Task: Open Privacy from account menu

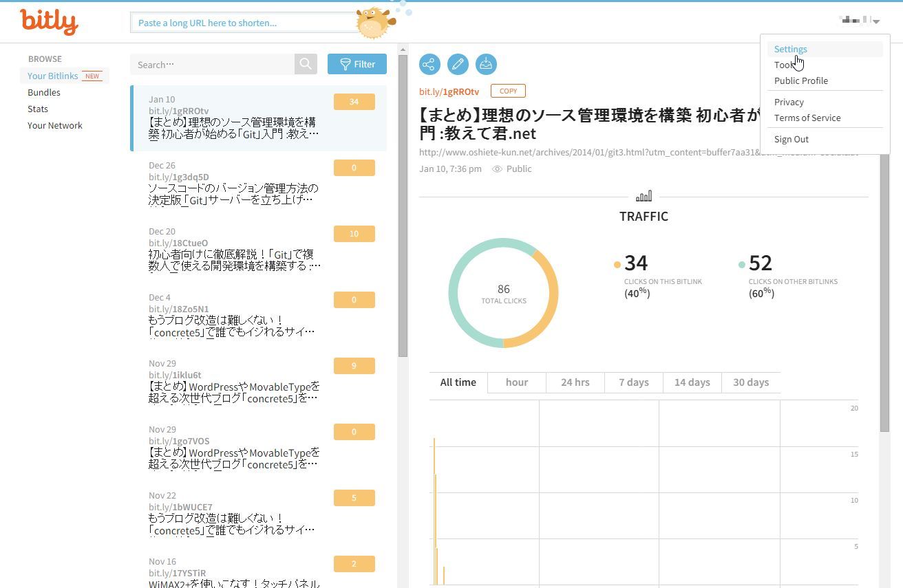Action: coord(789,102)
